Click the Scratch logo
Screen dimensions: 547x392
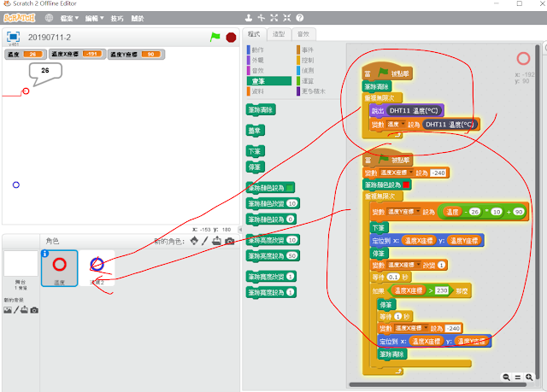click(20, 18)
